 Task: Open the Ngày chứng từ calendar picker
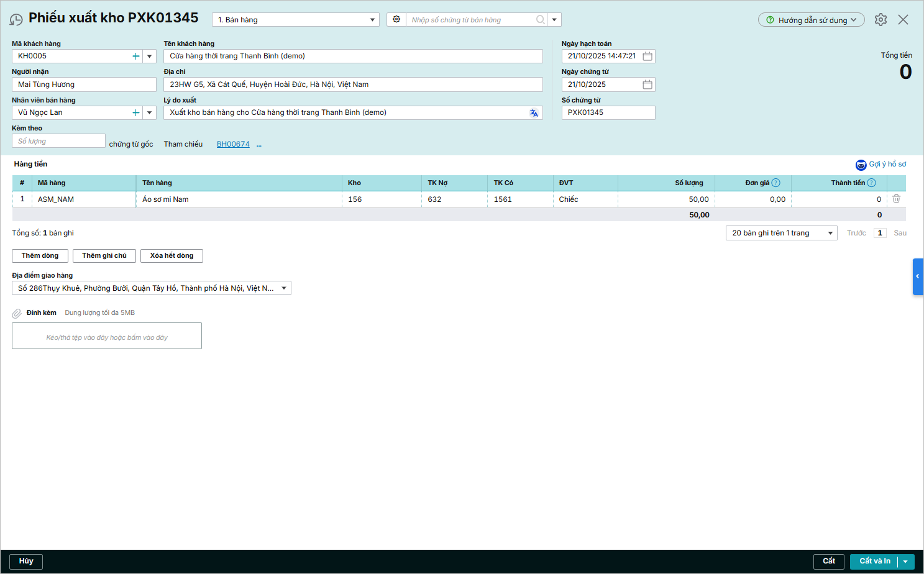tap(647, 84)
